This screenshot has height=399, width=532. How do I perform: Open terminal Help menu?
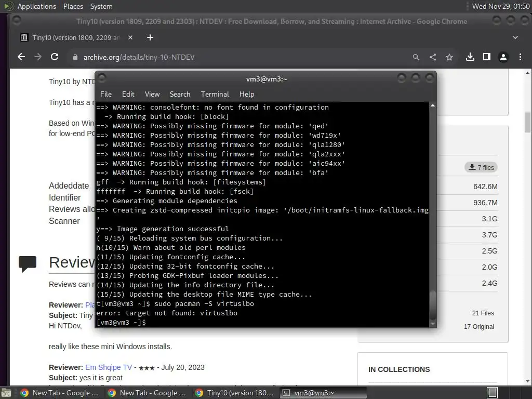pyautogui.click(x=247, y=95)
